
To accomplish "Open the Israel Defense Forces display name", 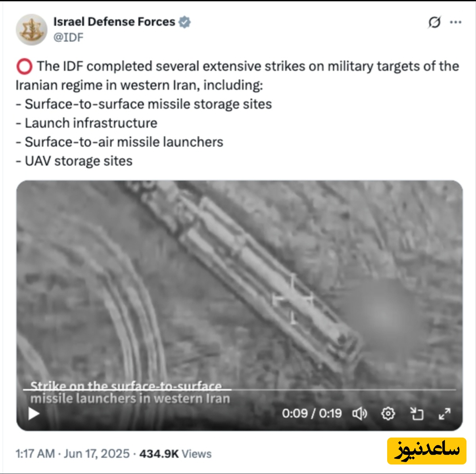I will (x=114, y=22).
